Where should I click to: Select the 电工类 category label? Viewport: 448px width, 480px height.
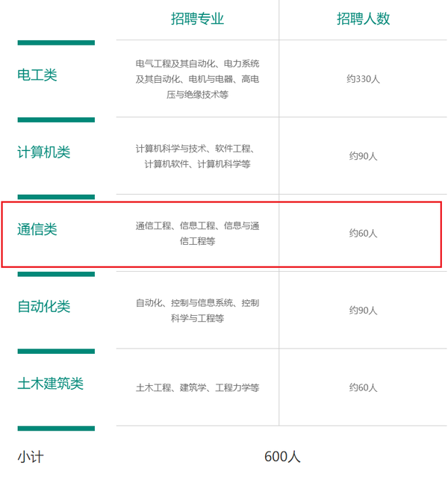click(37, 75)
